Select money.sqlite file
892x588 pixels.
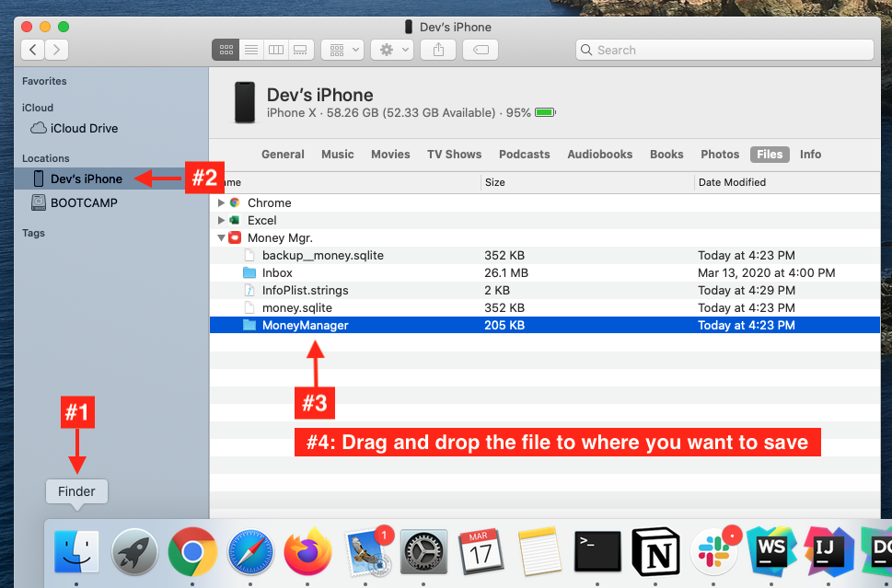coord(544,307)
